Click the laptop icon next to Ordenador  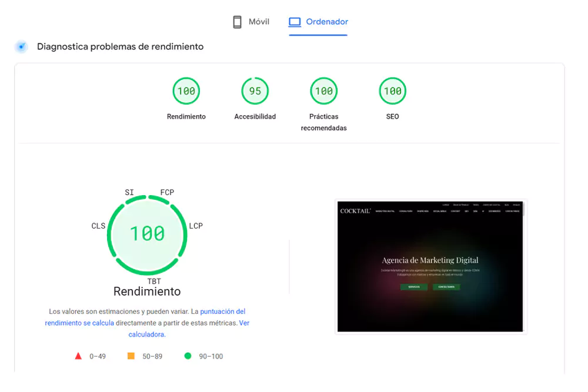[294, 21]
